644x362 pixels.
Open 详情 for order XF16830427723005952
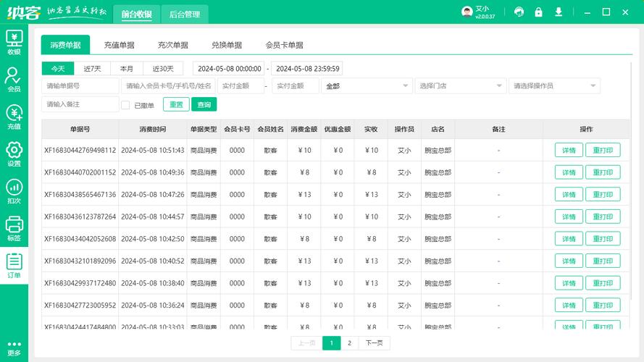pos(569,306)
